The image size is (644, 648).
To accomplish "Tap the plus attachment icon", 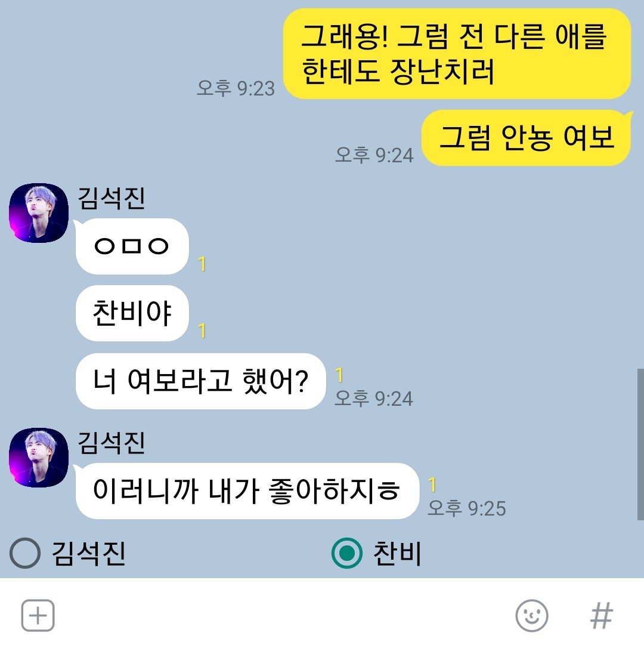I will pos(38,615).
